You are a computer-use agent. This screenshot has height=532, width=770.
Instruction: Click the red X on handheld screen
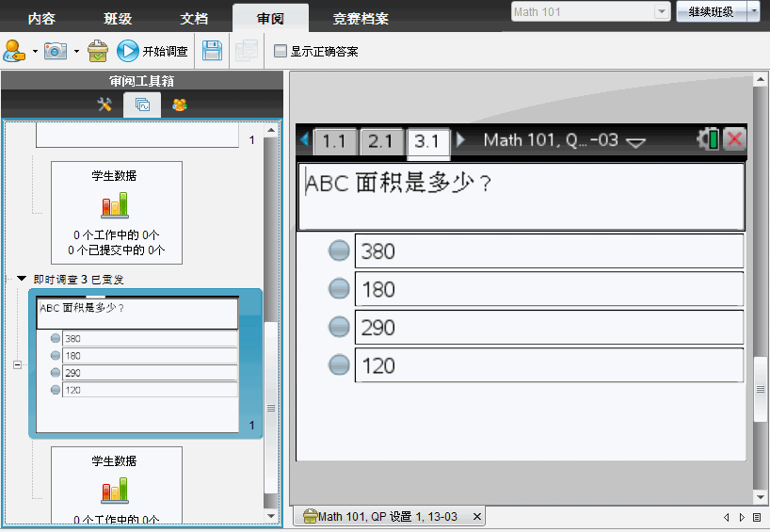[734, 140]
